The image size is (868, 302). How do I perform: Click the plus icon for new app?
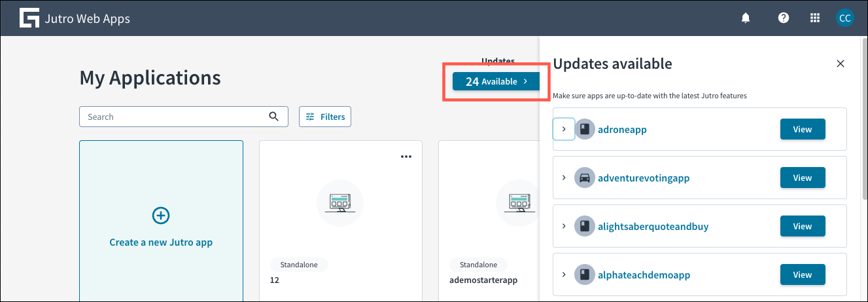point(161,215)
